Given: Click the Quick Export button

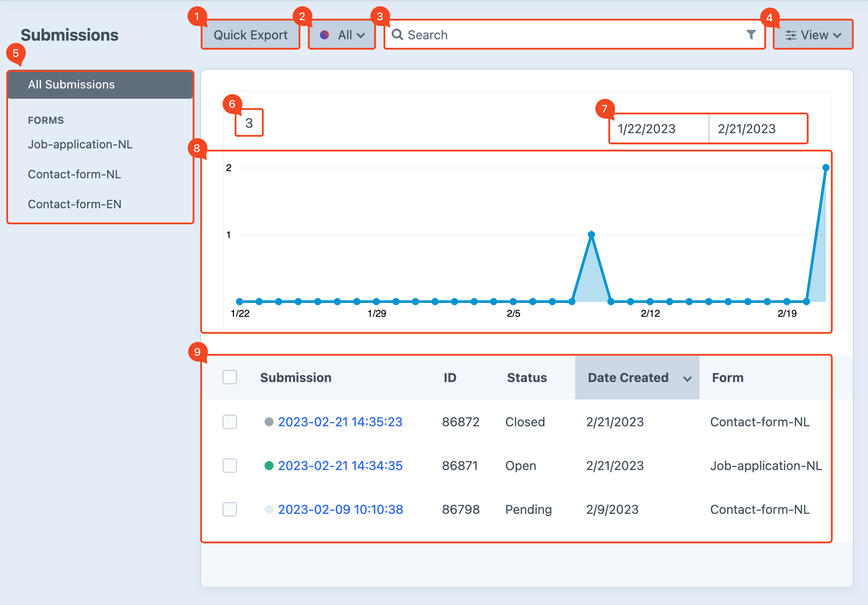Looking at the screenshot, I should (x=250, y=35).
